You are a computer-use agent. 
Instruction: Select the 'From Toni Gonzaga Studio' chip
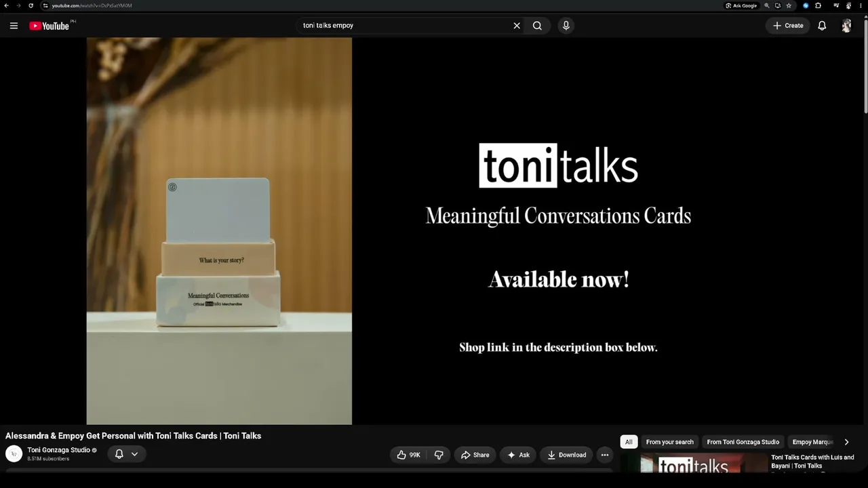743,442
